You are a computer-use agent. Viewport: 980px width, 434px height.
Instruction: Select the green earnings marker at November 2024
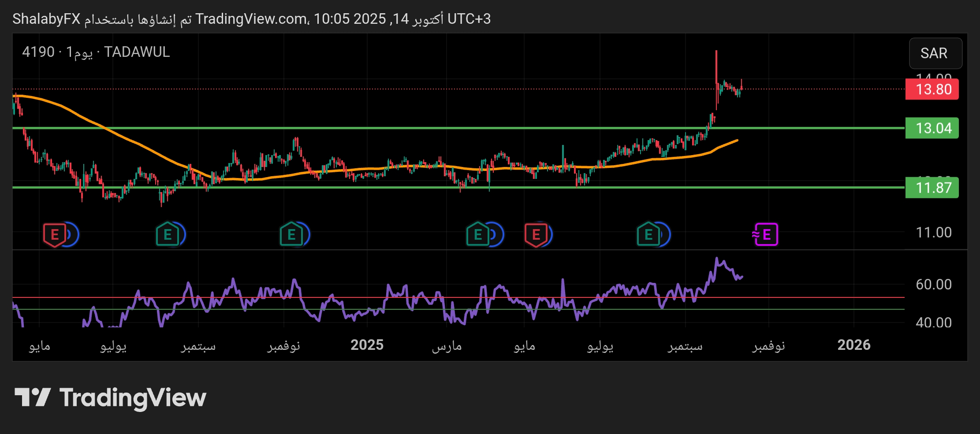(291, 234)
